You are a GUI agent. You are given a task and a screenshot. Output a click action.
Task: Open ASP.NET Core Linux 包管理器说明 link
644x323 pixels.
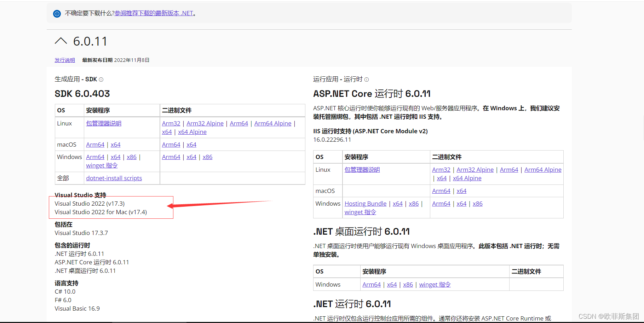362,170
